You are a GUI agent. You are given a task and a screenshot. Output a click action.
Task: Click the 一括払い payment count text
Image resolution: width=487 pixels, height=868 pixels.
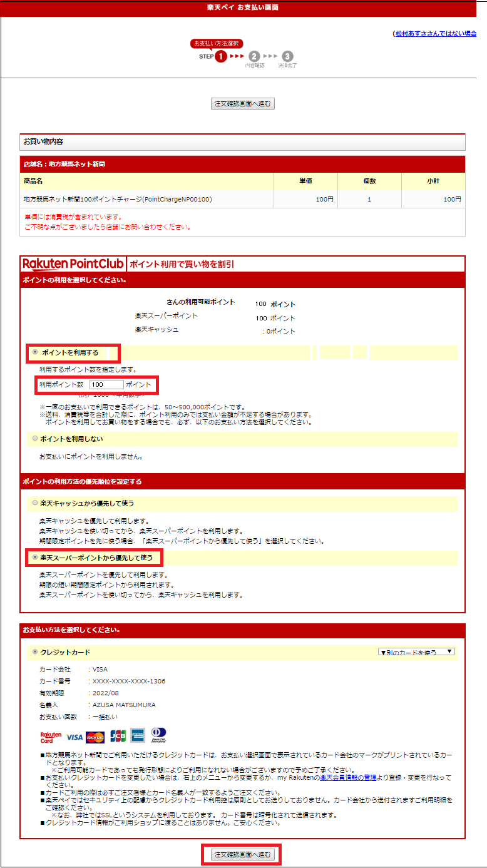[x=105, y=717]
